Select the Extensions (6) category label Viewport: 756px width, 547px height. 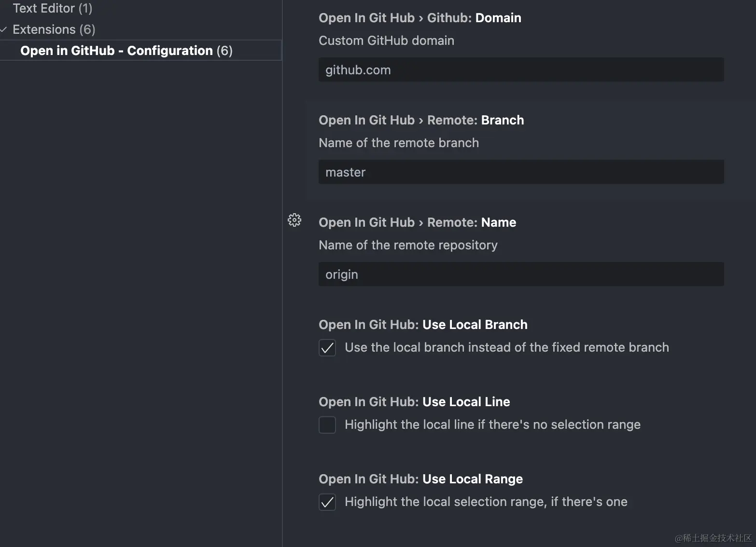54,29
